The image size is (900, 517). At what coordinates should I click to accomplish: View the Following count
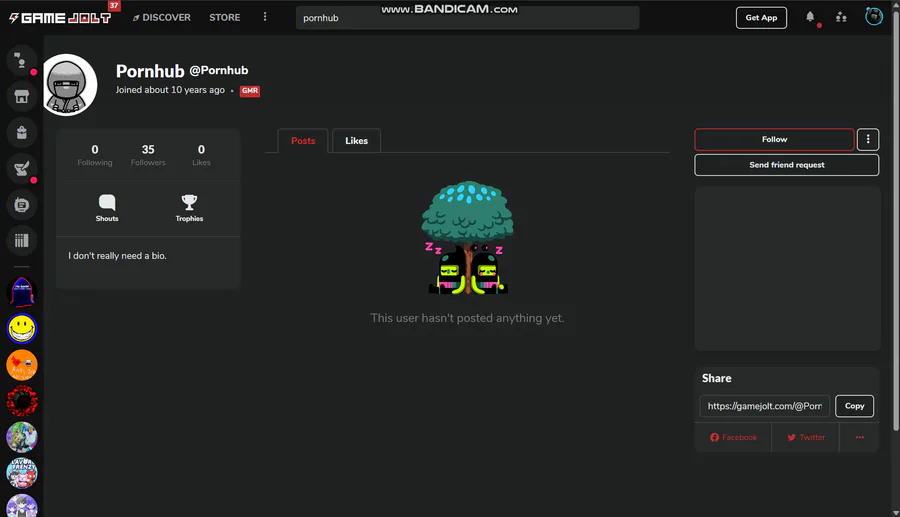click(x=95, y=155)
